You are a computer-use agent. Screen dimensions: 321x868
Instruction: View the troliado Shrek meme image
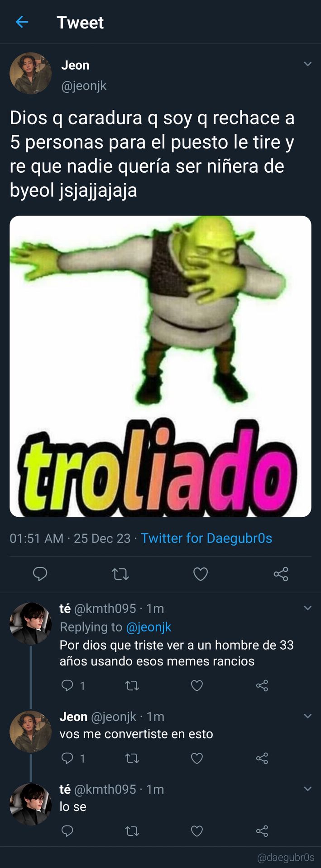point(160,366)
